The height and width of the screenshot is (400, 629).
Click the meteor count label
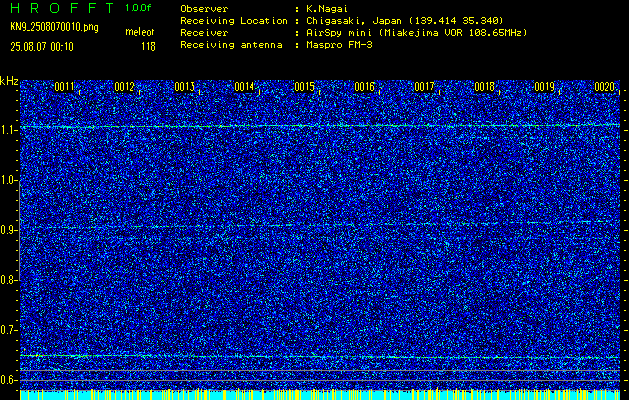coord(140,32)
